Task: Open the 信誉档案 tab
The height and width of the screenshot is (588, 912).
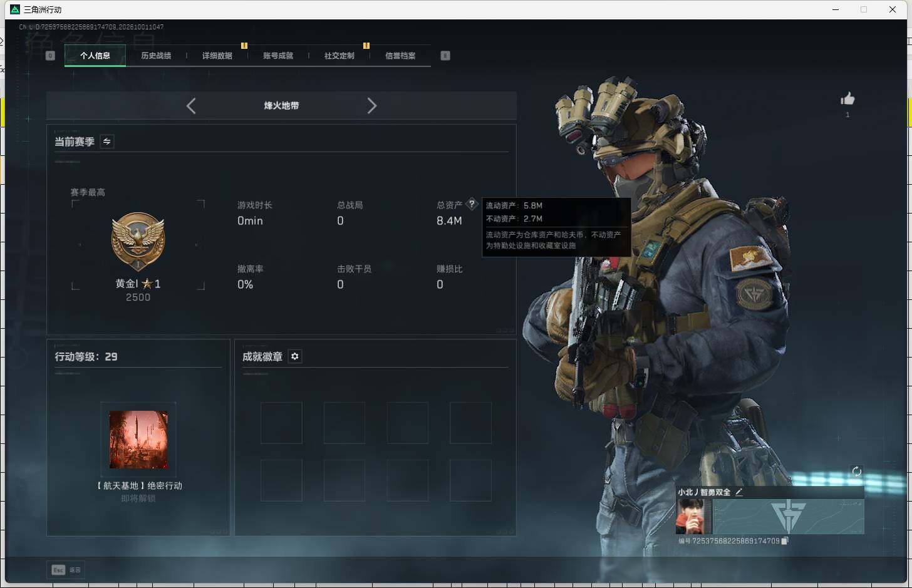Action: [x=400, y=56]
